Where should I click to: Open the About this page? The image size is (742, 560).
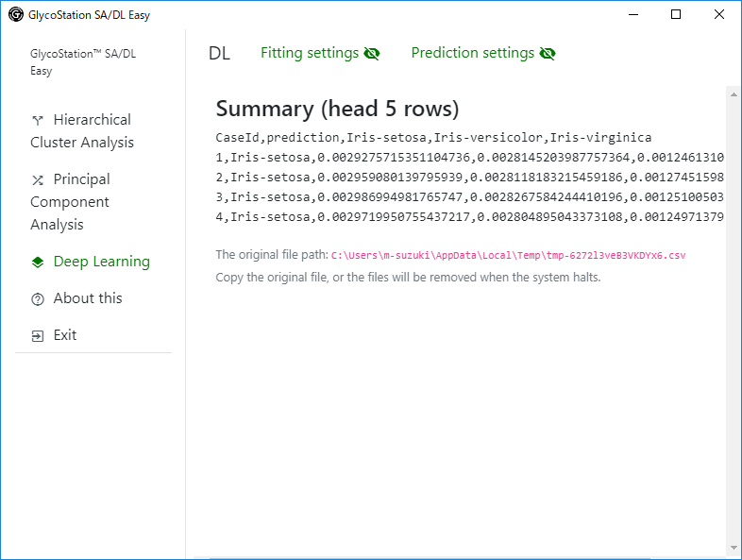(x=76, y=298)
